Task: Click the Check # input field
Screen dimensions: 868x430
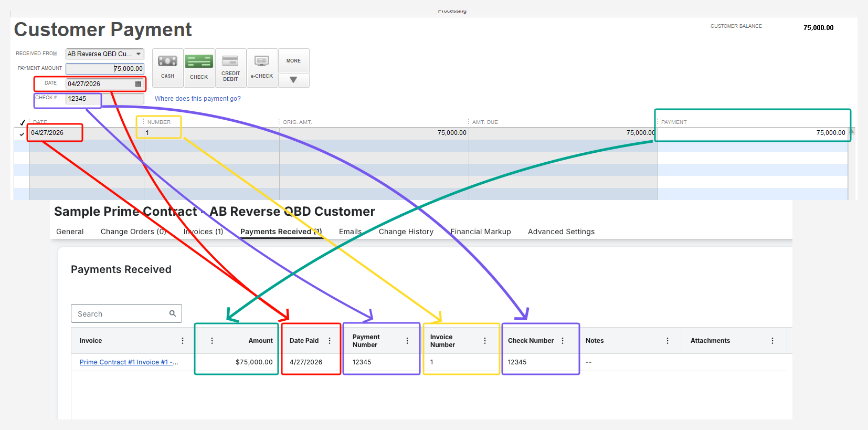Action: pos(105,99)
